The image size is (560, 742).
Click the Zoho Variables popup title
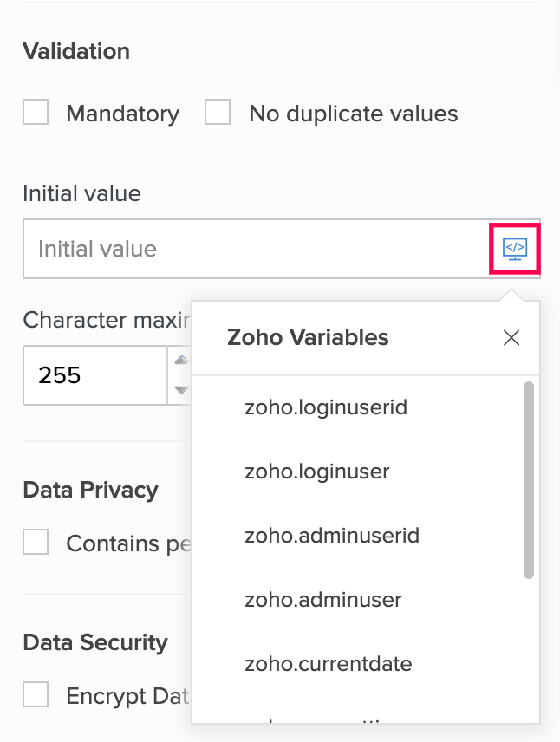click(x=308, y=337)
